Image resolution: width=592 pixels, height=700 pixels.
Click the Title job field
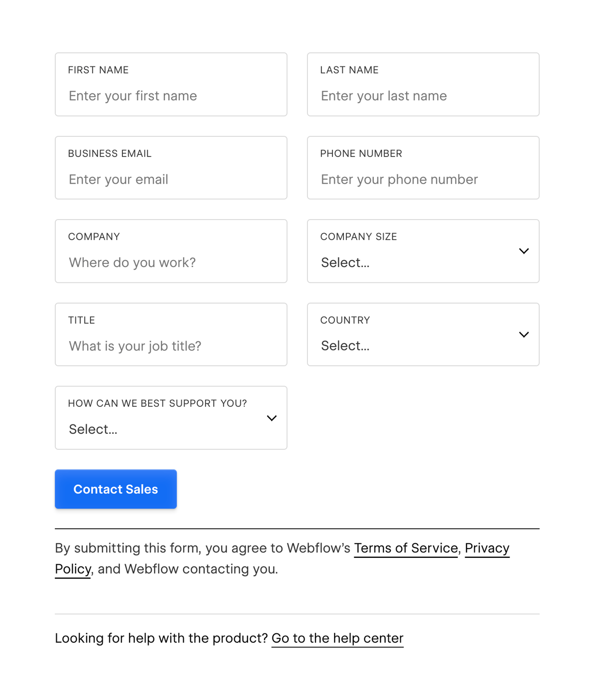point(171,346)
